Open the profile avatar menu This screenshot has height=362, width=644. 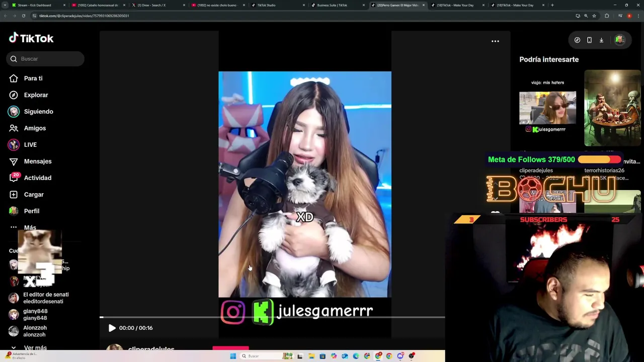click(x=620, y=40)
